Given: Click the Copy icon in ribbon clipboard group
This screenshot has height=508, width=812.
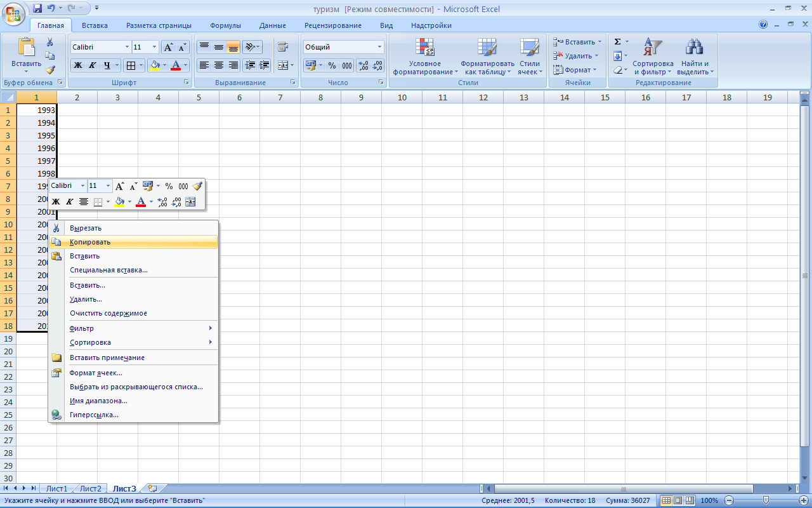Looking at the screenshot, I should (50, 56).
